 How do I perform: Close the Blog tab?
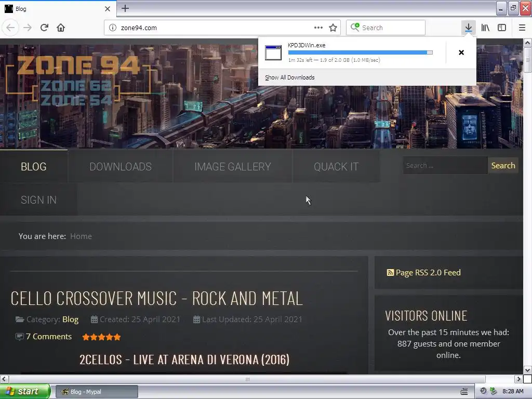point(108,9)
